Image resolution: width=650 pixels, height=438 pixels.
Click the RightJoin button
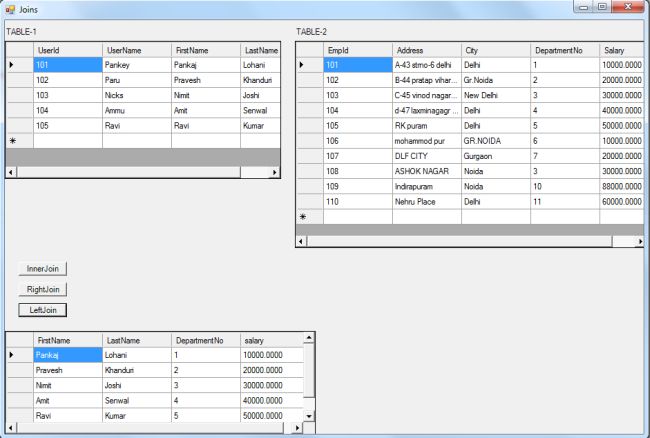click(42, 289)
